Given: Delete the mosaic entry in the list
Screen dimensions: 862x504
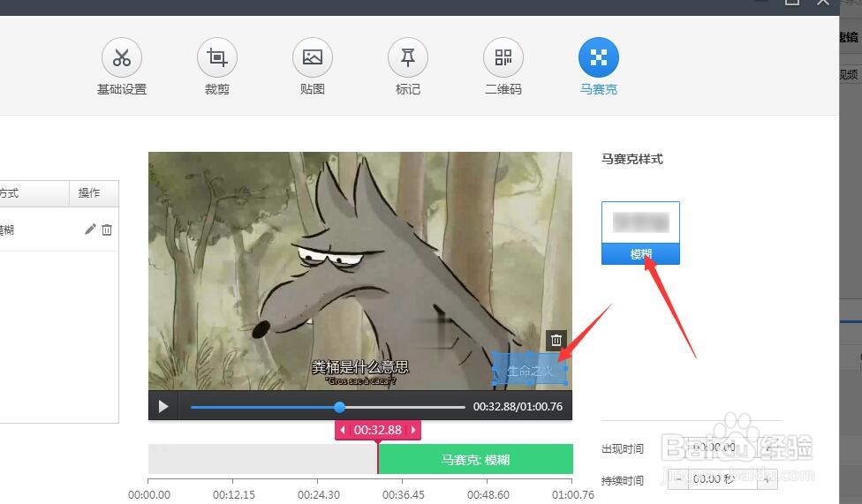Looking at the screenshot, I should tap(107, 229).
